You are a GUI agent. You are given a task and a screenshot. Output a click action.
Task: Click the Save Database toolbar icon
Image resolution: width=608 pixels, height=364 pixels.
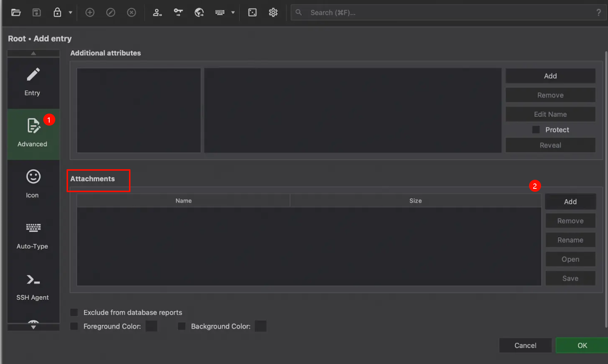[36, 12]
